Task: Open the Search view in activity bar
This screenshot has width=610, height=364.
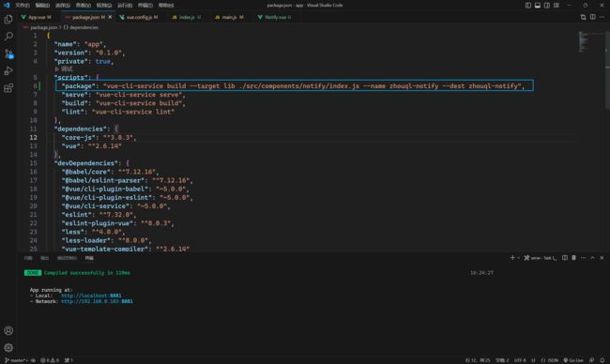Action: pos(8,37)
